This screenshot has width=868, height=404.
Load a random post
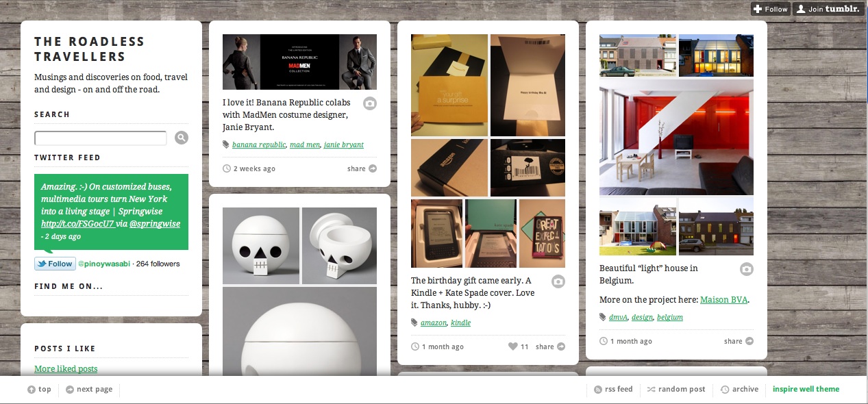(676, 390)
